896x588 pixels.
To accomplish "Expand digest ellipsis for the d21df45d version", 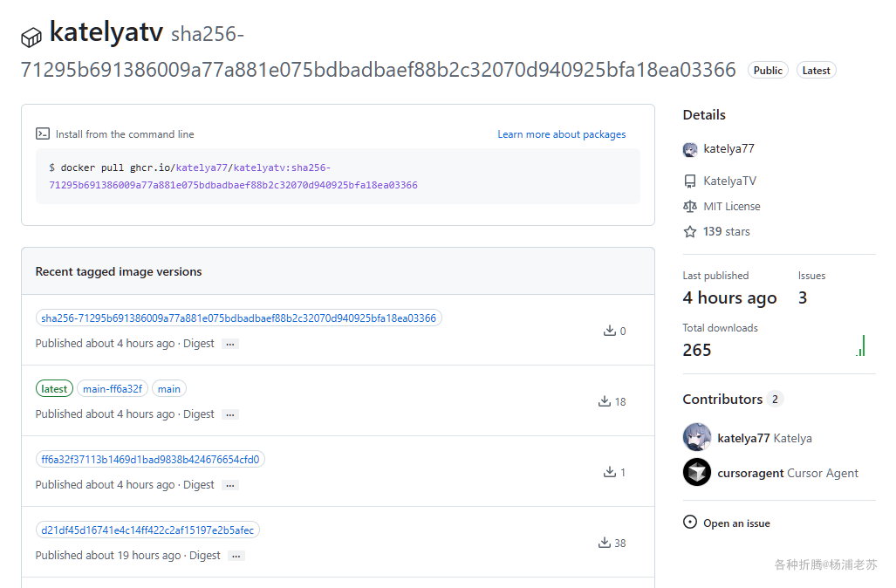I will point(236,556).
